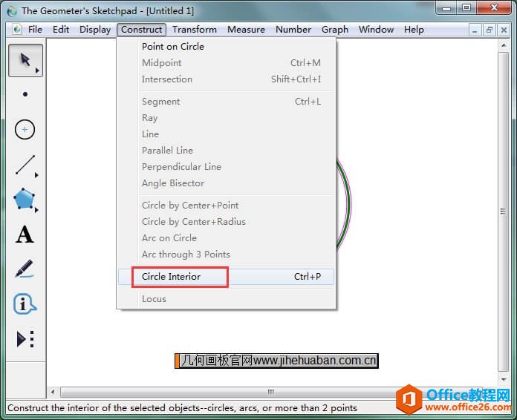This screenshot has width=517, height=420.
Task: Select the Information tool
Action: tap(25, 303)
